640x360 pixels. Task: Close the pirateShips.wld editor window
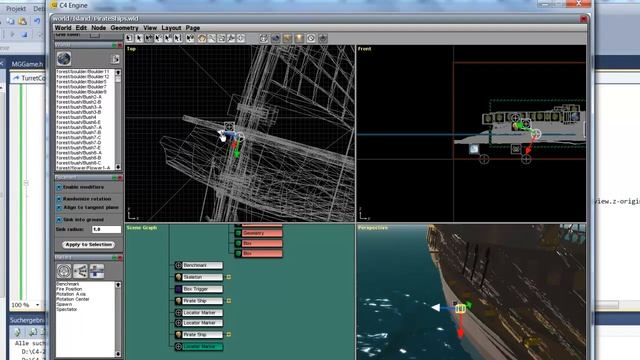pyautogui.click(x=584, y=19)
